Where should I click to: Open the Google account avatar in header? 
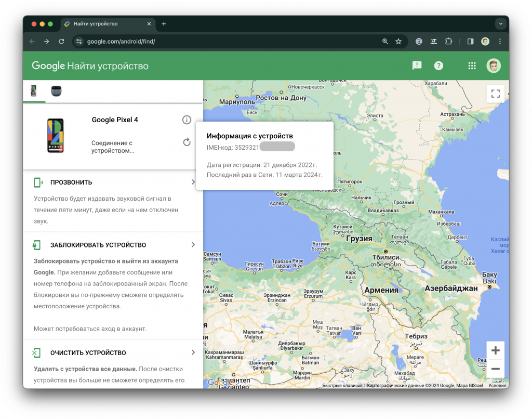coord(494,66)
